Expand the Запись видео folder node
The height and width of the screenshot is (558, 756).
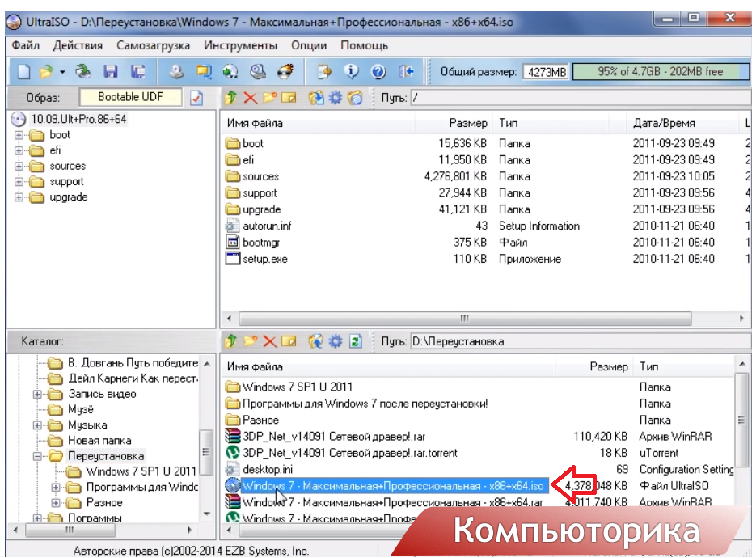point(37,394)
